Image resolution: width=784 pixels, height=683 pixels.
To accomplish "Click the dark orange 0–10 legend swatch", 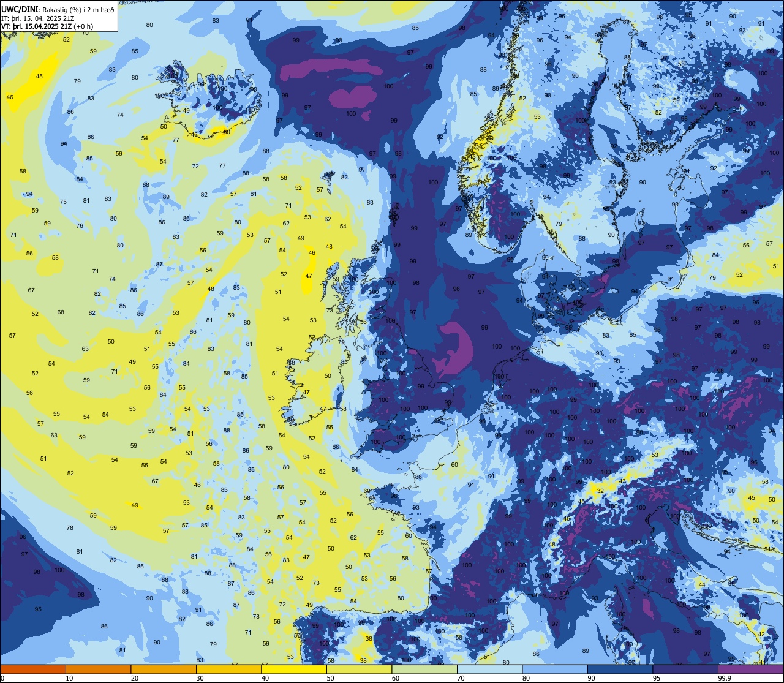I will tap(33, 670).
